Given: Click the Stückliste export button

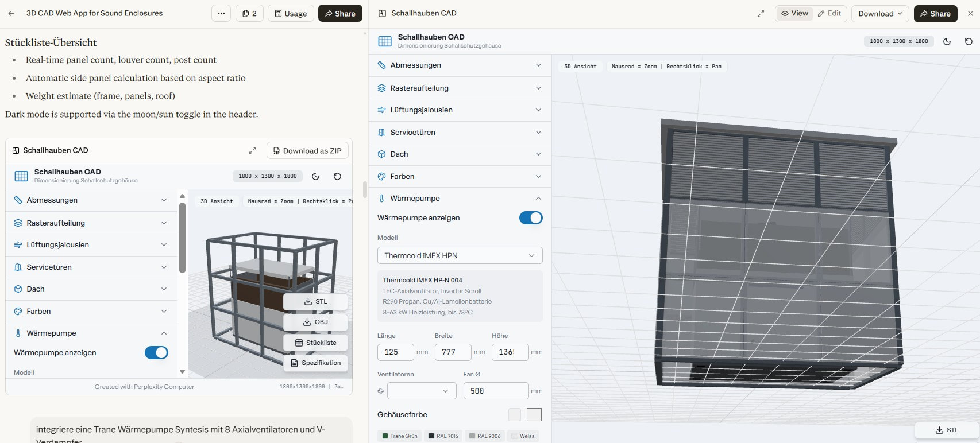Looking at the screenshot, I should pyautogui.click(x=315, y=343).
